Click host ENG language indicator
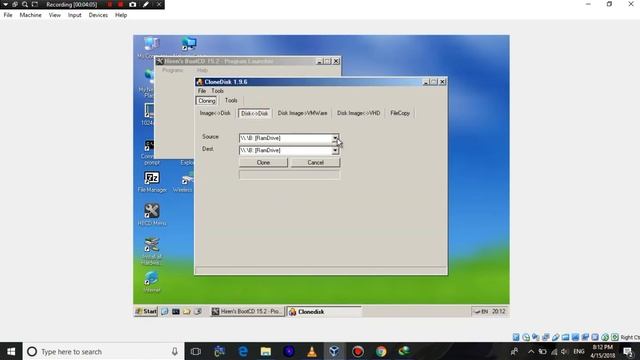The height and width of the screenshot is (360, 640). tap(579, 351)
